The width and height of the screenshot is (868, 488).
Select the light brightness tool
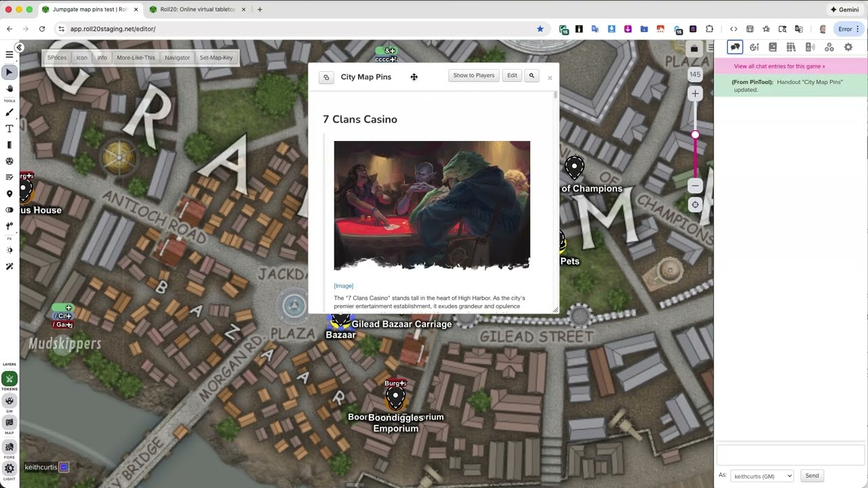coord(9,250)
